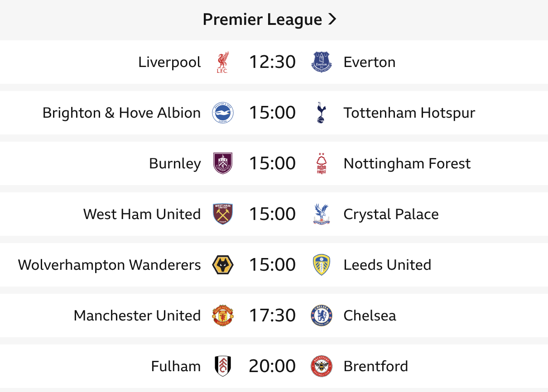Image resolution: width=548 pixels, height=392 pixels.
Task: Open the Manchester United 17:30 fixture time
Action: pos(272,316)
